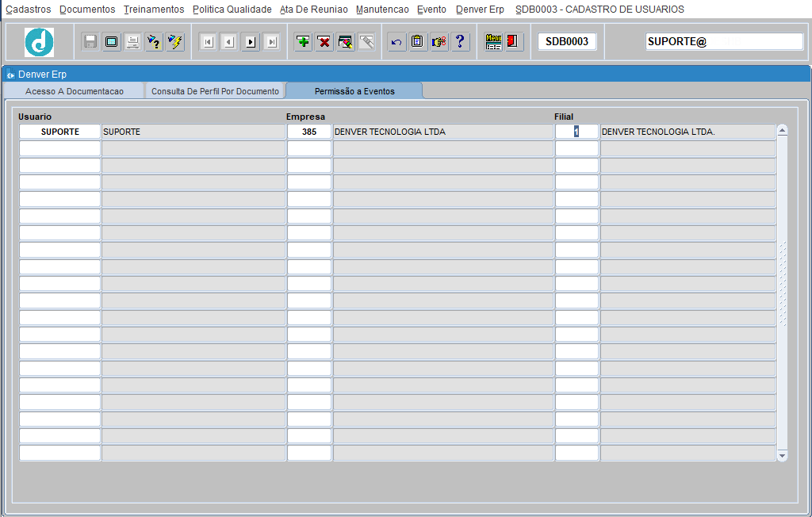Image resolution: width=812 pixels, height=517 pixels.
Task: Click the DENVER TECNOLOGIA LTDA. filial name
Action: pos(688,132)
